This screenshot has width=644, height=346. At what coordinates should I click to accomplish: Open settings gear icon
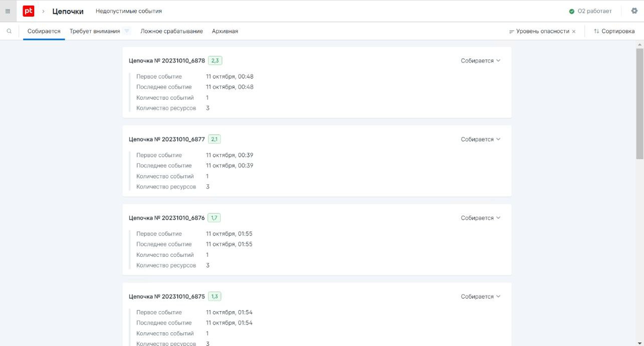(634, 11)
